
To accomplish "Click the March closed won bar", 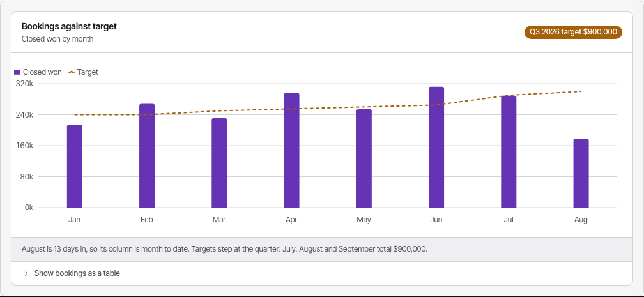I will tap(219, 163).
